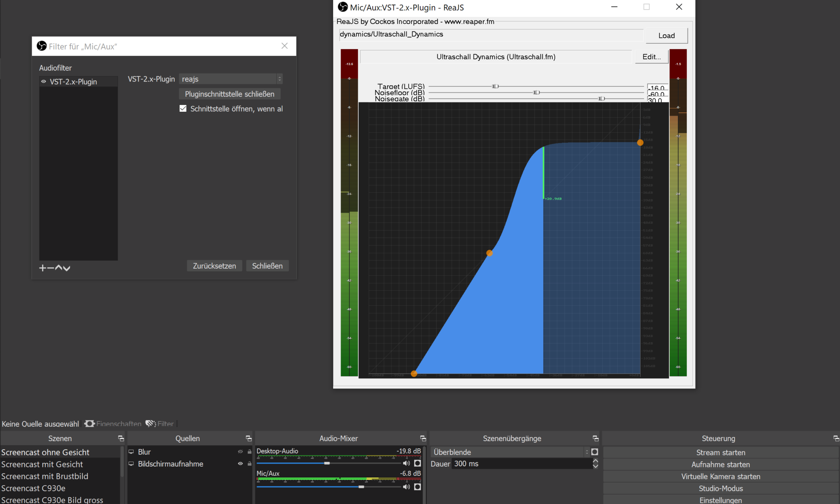Click the Zurücksetzen button
The width and height of the screenshot is (840, 504).
214,266
